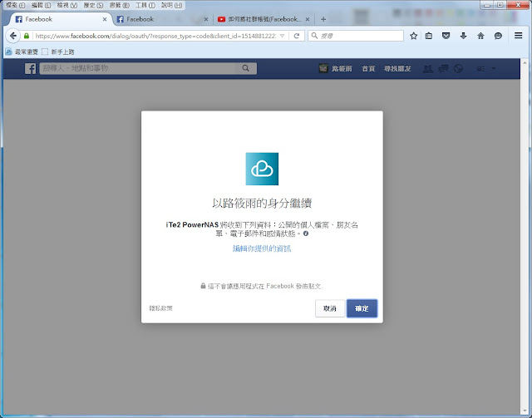Open the chat bubble toolbar icon
The height and width of the screenshot is (418, 532).
[x=498, y=36]
